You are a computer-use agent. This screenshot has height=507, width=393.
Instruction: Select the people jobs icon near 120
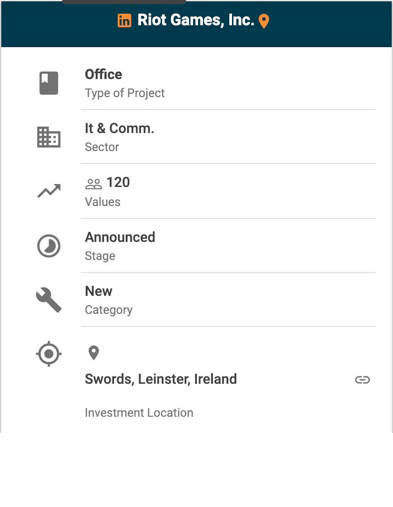coord(94,184)
